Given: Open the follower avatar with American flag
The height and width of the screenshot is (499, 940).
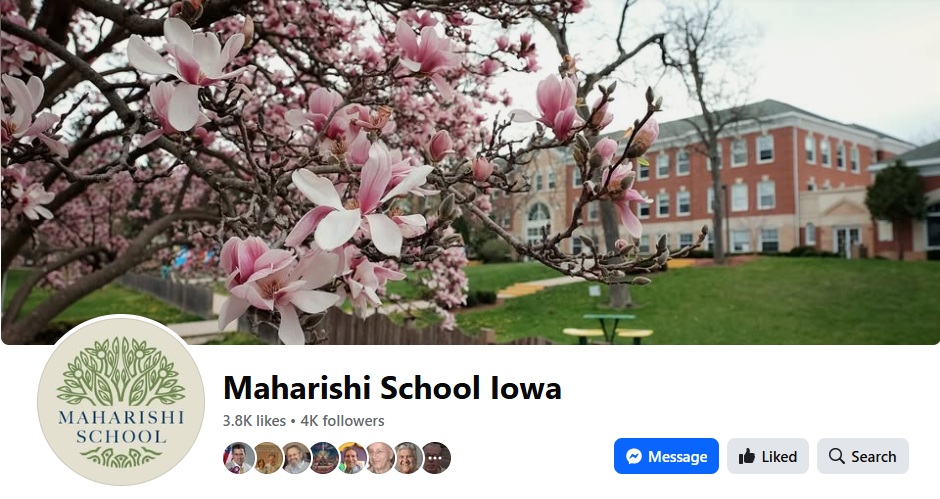Looking at the screenshot, I should (x=238, y=458).
